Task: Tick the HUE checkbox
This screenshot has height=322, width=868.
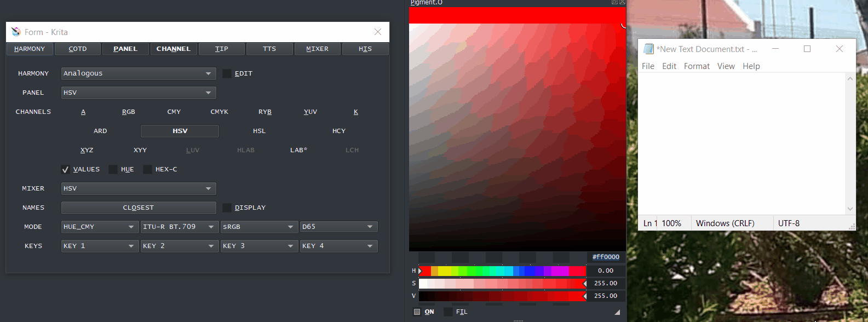Action: pyautogui.click(x=113, y=169)
